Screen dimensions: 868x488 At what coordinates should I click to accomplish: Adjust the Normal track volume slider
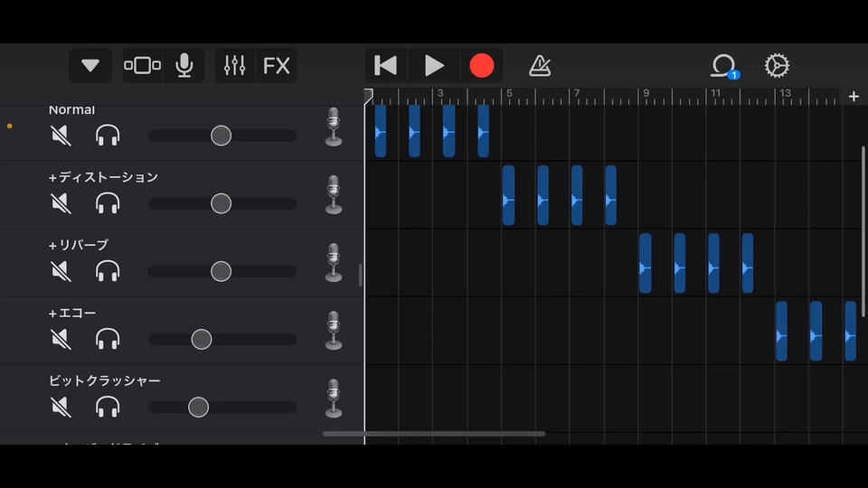(222, 136)
